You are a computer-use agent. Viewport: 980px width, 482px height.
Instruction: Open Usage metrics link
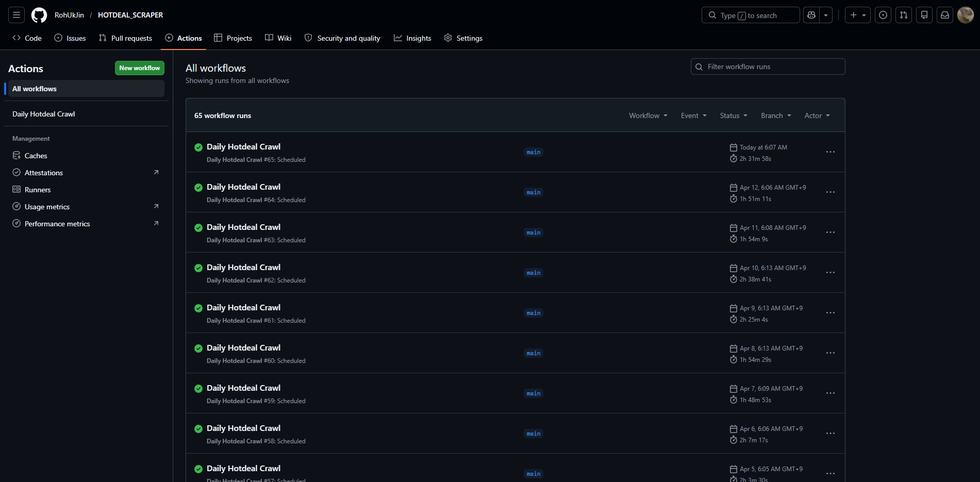(86, 207)
